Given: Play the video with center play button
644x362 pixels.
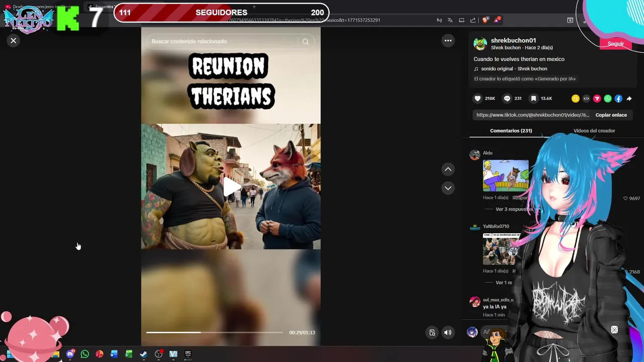Looking at the screenshot, I should point(231,187).
